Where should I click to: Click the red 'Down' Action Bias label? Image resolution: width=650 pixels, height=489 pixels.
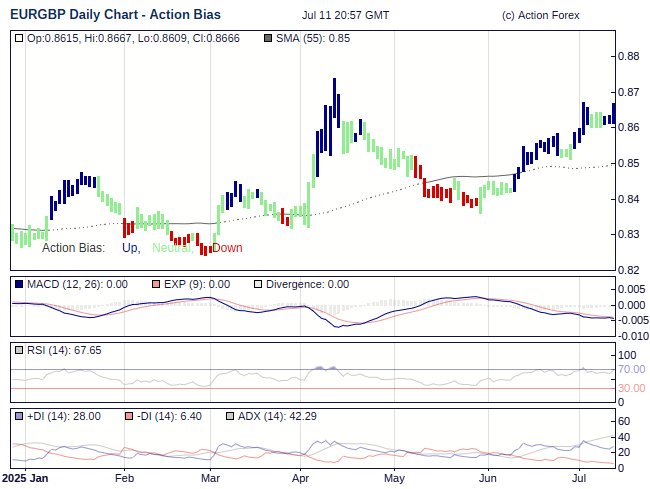(227, 248)
